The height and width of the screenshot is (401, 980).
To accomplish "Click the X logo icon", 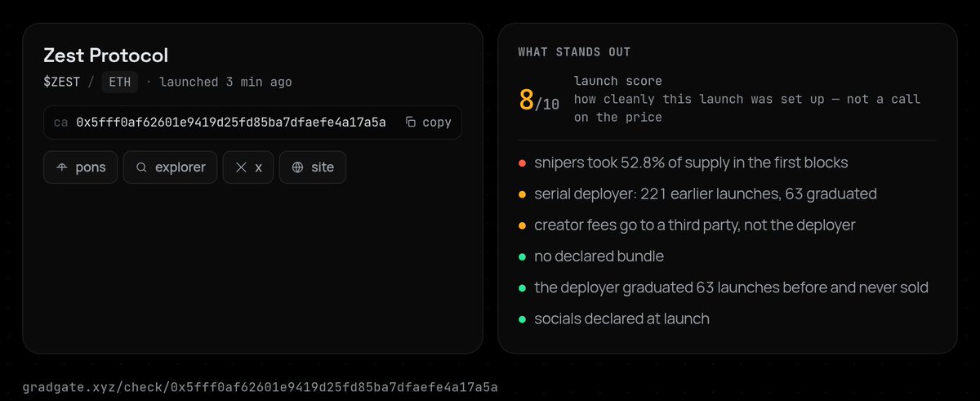I will pyautogui.click(x=241, y=167).
